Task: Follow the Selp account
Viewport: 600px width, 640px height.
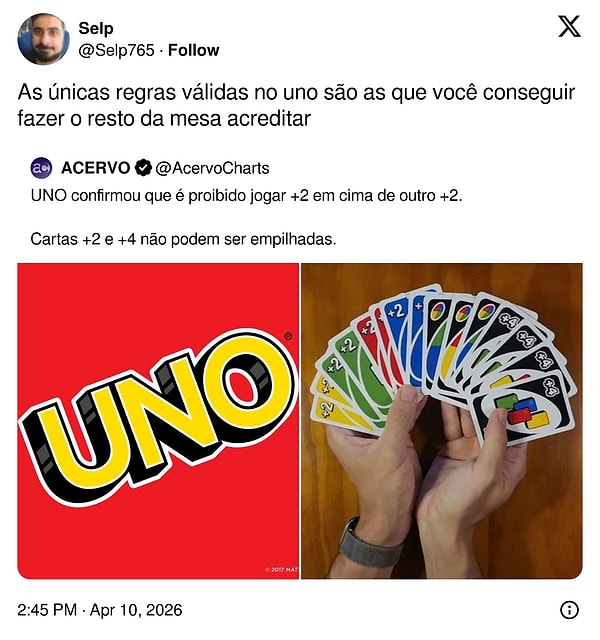Action: (193, 50)
